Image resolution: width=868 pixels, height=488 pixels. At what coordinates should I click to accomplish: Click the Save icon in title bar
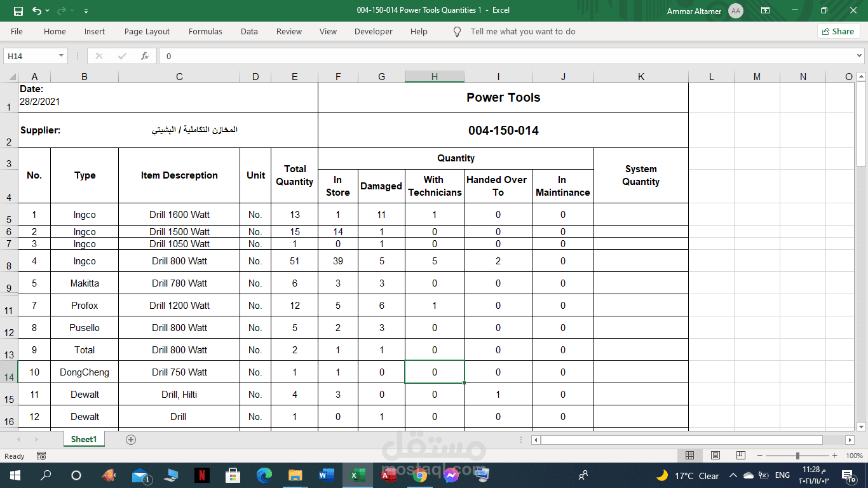[18, 11]
